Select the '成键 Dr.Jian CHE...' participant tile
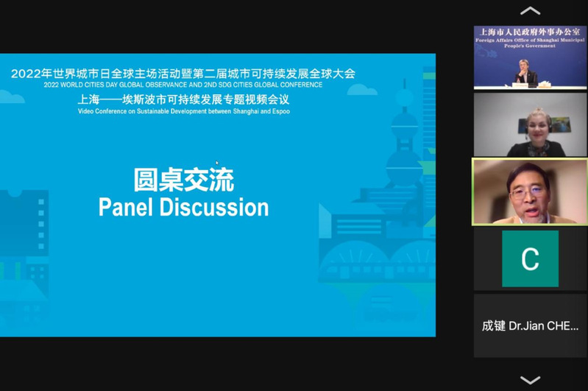The image size is (588, 391). (530, 326)
